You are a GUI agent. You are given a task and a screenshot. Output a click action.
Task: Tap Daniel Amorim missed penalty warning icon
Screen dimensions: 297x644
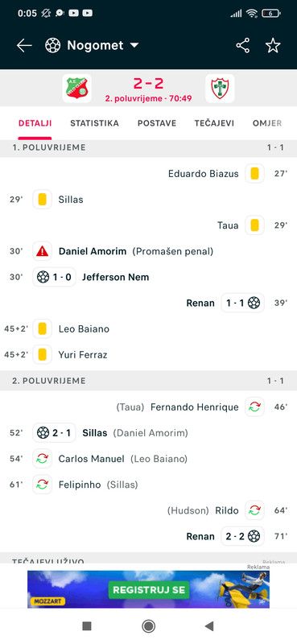(43, 251)
